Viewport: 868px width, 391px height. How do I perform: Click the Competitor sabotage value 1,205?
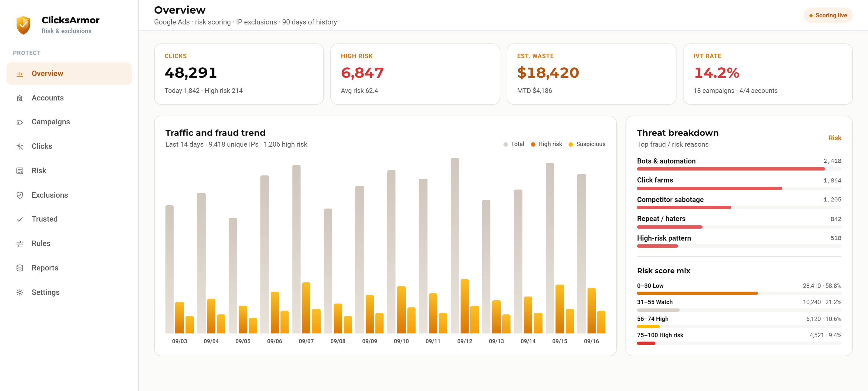click(832, 200)
